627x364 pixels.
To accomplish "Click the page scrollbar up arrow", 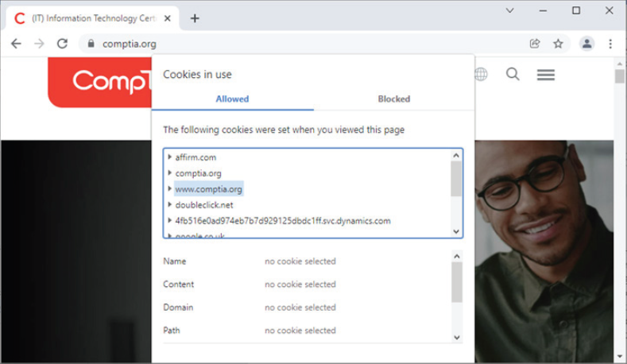I will [619, 64].
